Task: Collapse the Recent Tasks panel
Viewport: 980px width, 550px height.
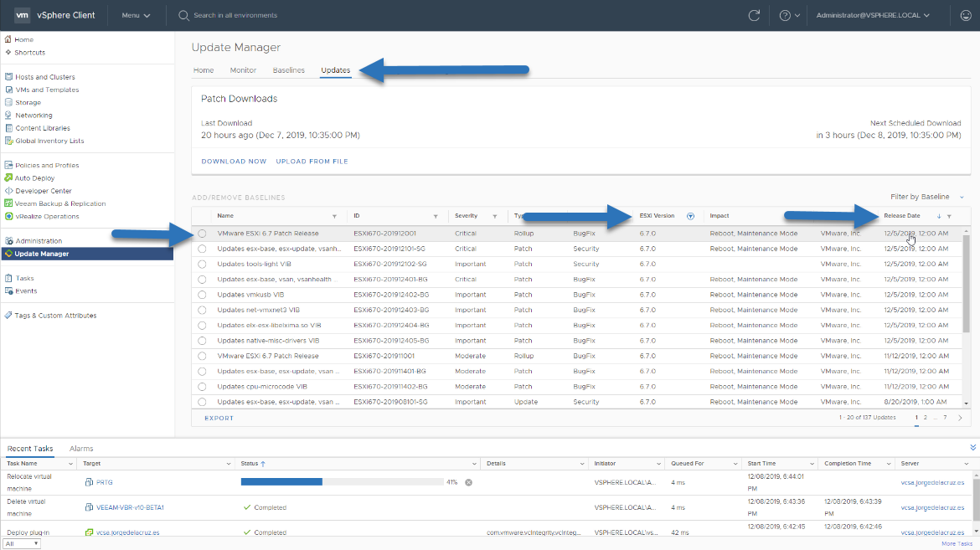Action: coord(973,448)
